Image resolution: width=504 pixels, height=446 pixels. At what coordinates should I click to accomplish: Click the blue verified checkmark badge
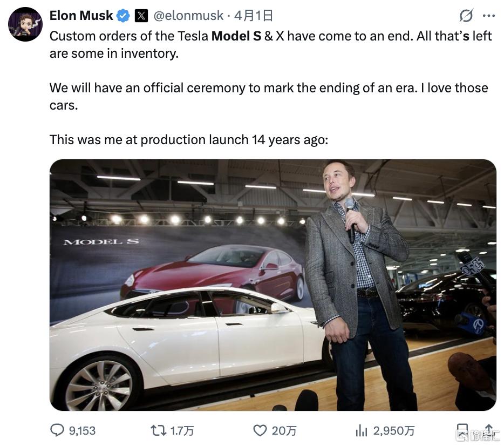tap(124, 16)
